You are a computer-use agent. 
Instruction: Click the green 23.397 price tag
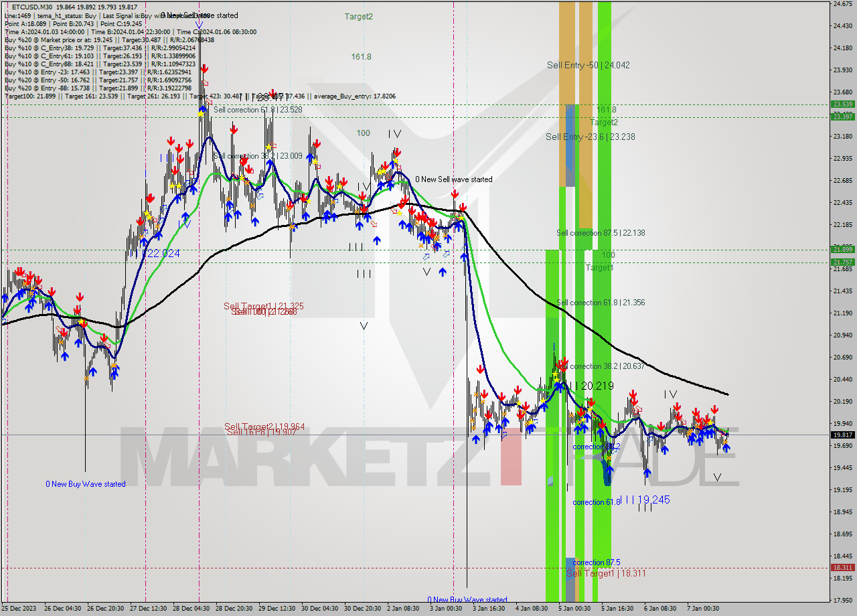pyautogui.click(x=842, y=117)
